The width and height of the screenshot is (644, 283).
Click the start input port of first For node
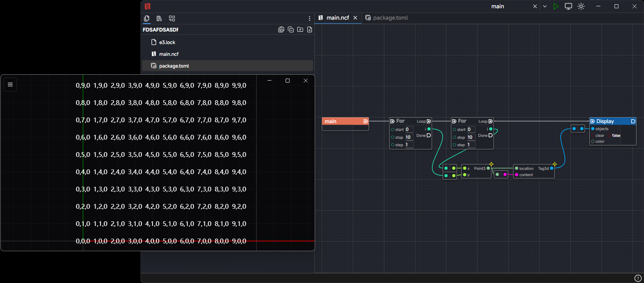393,130
